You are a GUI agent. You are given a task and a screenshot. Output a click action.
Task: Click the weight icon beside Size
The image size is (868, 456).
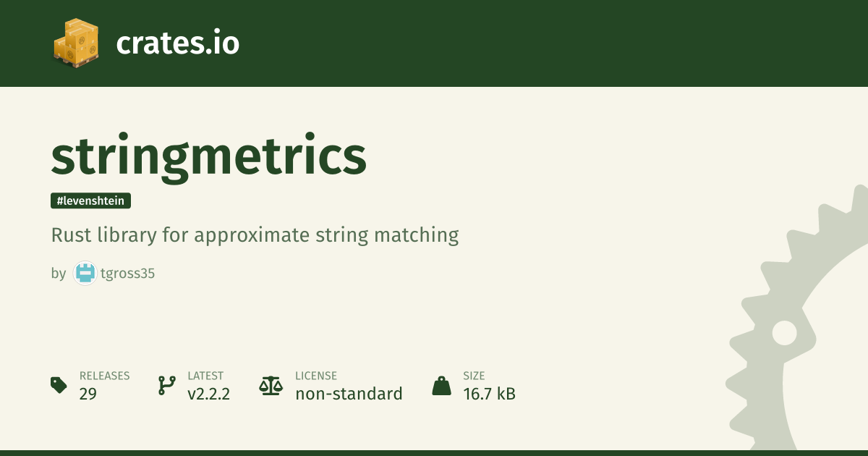441,385
